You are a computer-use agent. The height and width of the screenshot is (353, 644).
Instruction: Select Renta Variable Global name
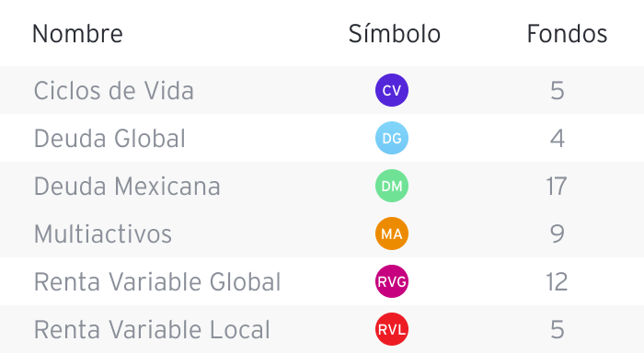click(x=157, y=282)
